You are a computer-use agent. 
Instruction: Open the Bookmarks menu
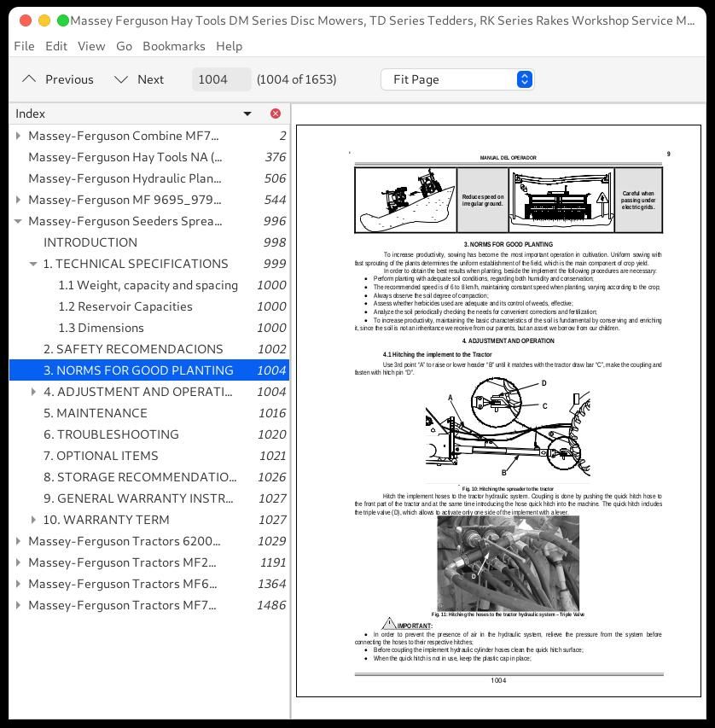tap(173, 46)
